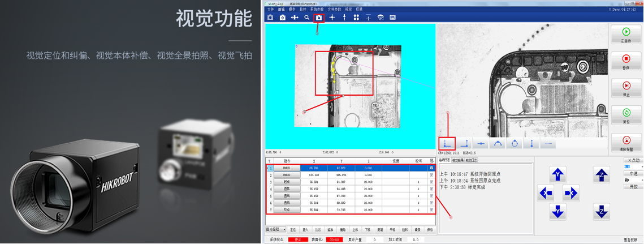Jog X axis left arrow

pos(546,192)
